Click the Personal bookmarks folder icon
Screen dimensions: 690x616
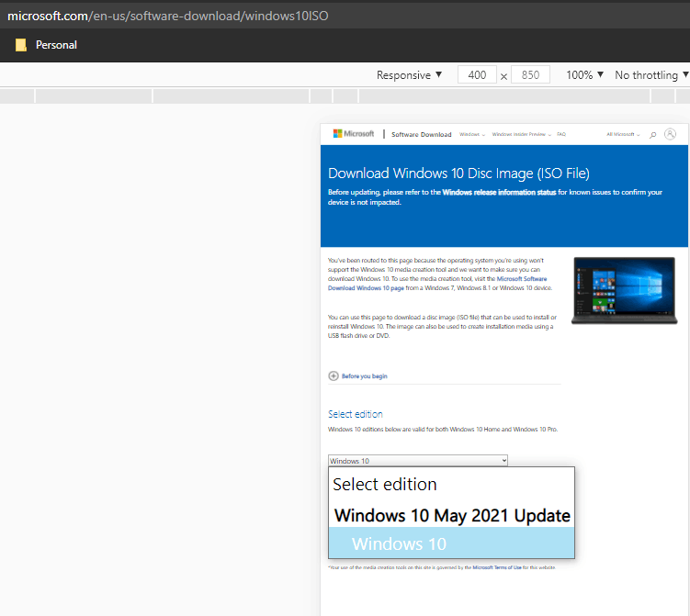tap(21, 45)
